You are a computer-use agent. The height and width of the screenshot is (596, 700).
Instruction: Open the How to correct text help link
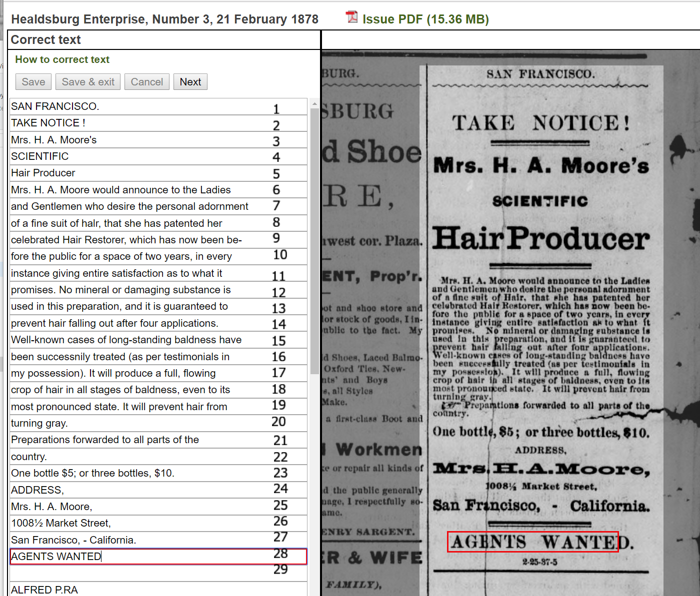coord(62,59)
